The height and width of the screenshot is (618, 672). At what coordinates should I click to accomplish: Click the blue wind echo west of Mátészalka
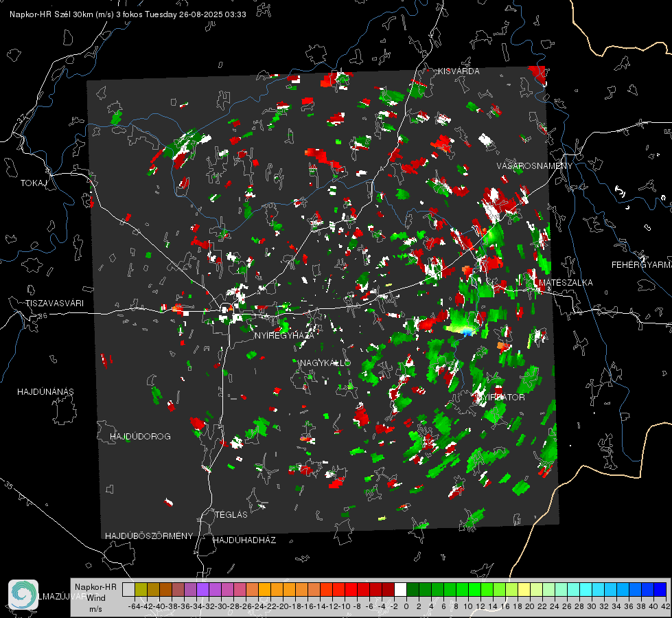(467, 332)
